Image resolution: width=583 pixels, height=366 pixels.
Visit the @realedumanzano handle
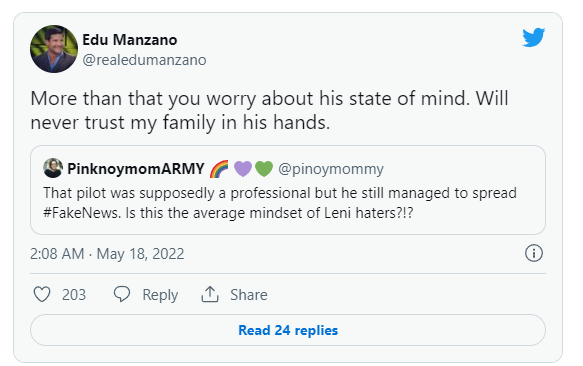pyautogui.click(x=144, y=60)
